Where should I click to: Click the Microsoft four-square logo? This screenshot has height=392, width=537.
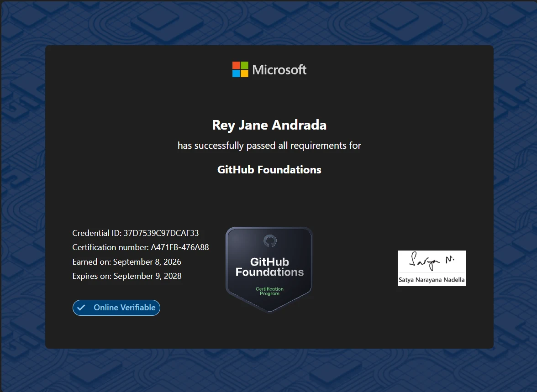(240, 69)
